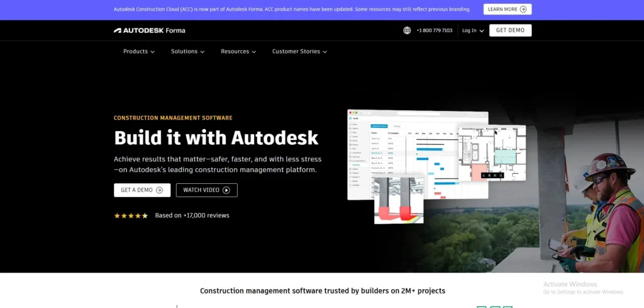
Task: Open the globe language selector icon
Action: pyautogui.click(x=407, y=30)
